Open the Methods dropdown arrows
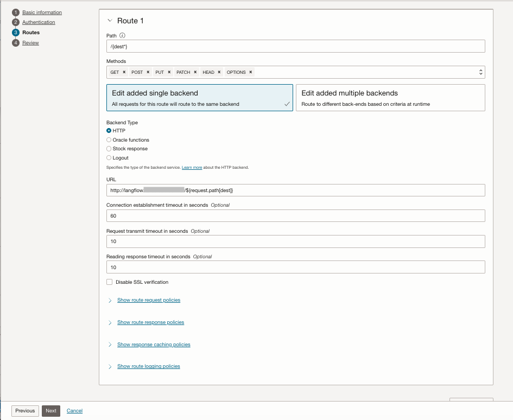Image resolution: width=513 pixels, height=420 pixels. point(480,72)
